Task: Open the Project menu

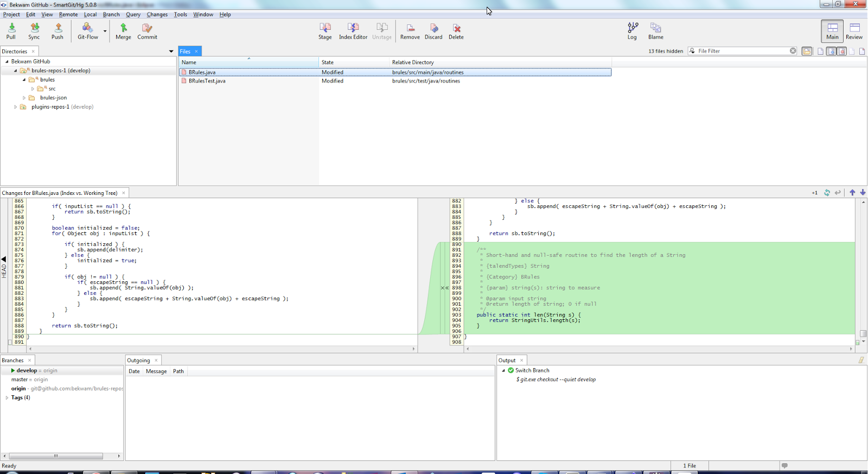Action: click(11, 15)
